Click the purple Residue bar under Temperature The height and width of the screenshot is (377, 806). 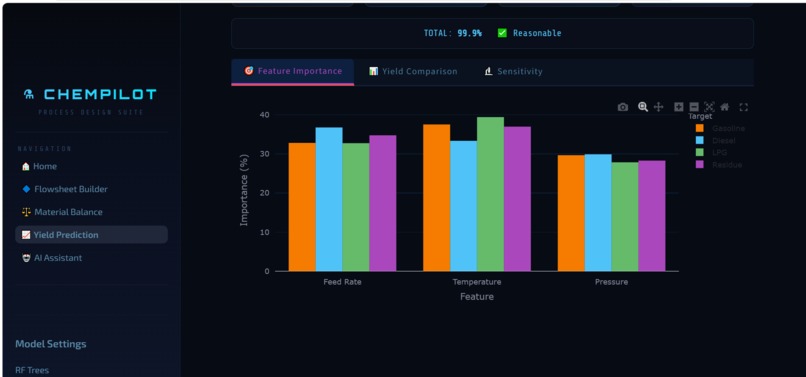517,199
